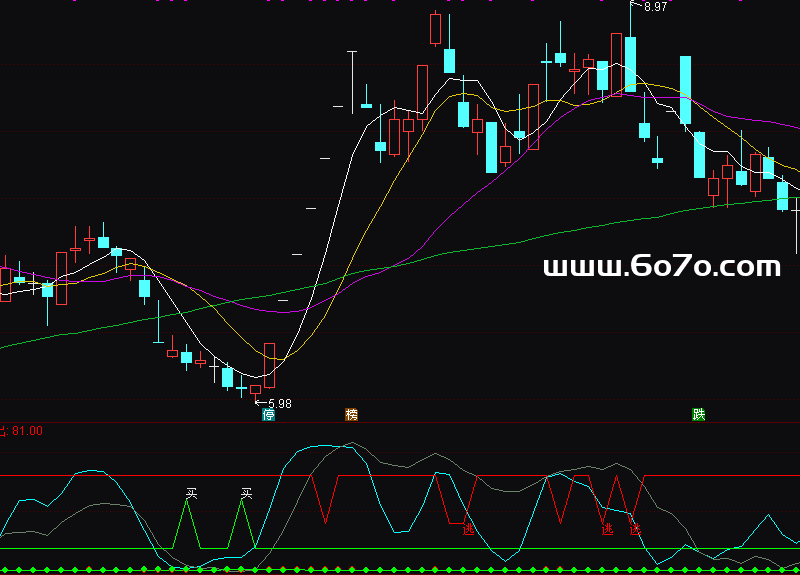The image size is (800, 575).
Task: Select the small cyan candle below 停 marker's arrow
Action: tap(242, 388)
